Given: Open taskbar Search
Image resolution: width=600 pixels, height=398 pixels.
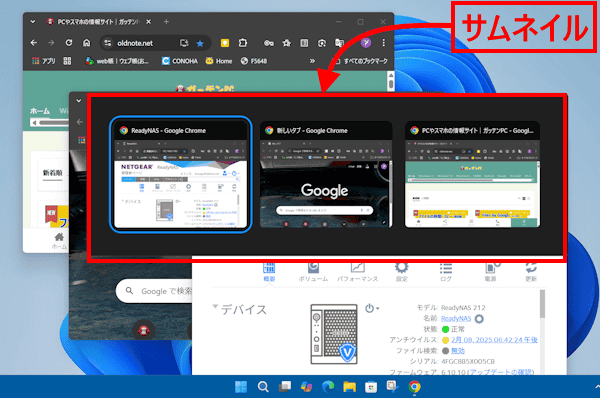Looking at the screenshot, I should tap(263, 387).
